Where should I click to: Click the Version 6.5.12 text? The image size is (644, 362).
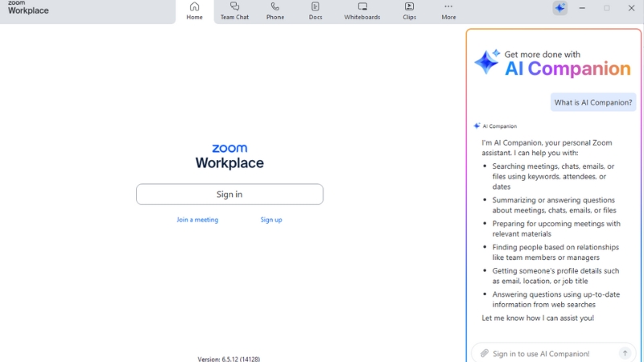(229, 359)
